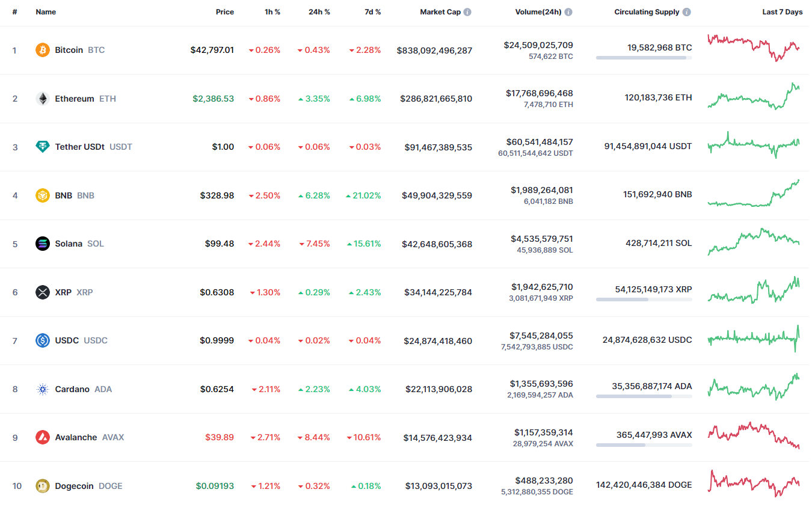Click the XRP logo icon
The height and width of the screenshot is (507, 812).
pyautogui.click(x=42, y=292)
